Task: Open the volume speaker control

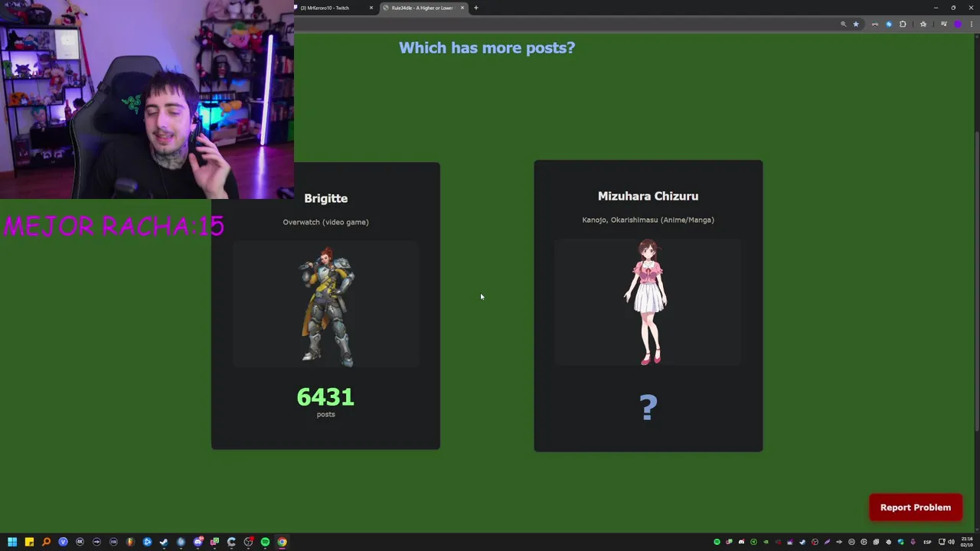Action: coord(952,542)
